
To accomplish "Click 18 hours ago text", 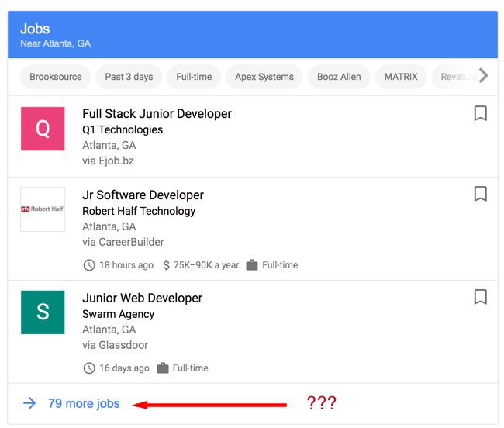I will 126,265.
